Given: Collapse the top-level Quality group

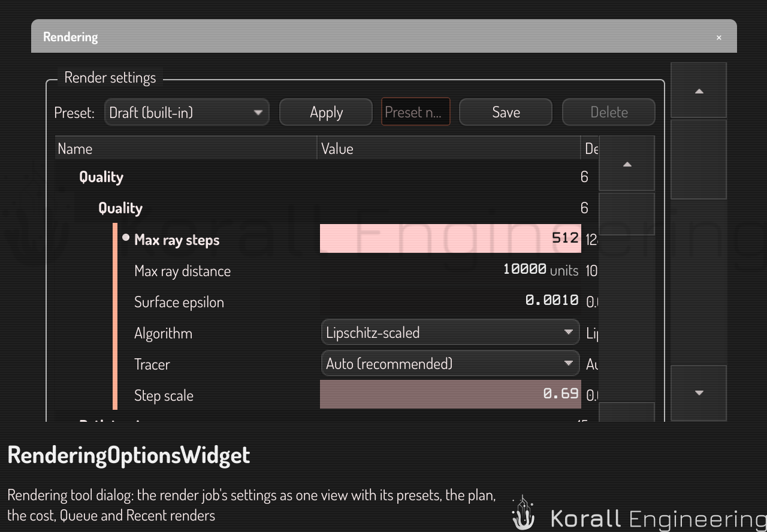Looking at the screenshot, I should [101, 177].
